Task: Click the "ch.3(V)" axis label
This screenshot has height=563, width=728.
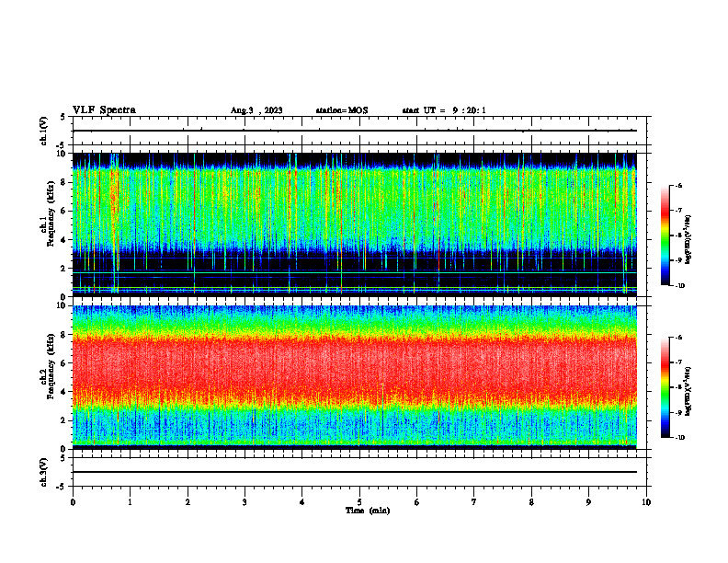Action: pyautogui.click(x=44, y=472)
